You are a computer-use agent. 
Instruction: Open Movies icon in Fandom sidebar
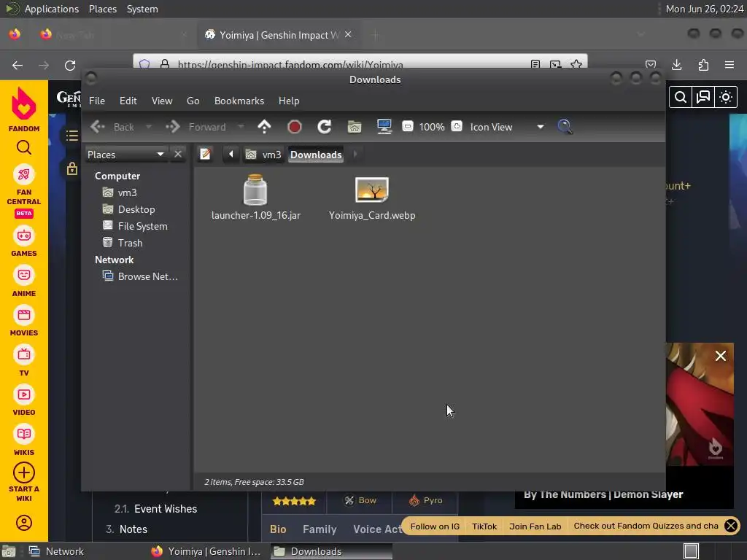click(24, 315)
